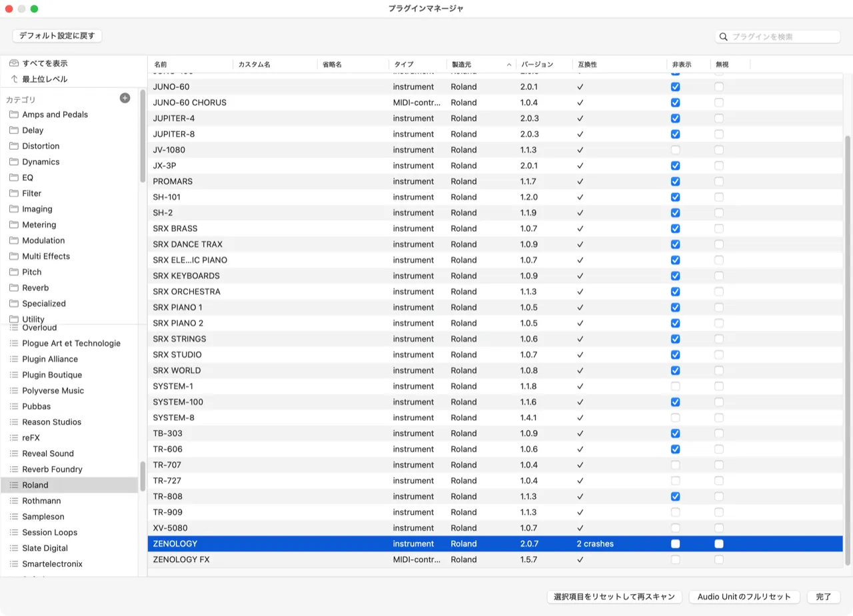Click the Show All tray icon
Screen dimensions: 853x616
pyautogui.click(x=14, y=63)
